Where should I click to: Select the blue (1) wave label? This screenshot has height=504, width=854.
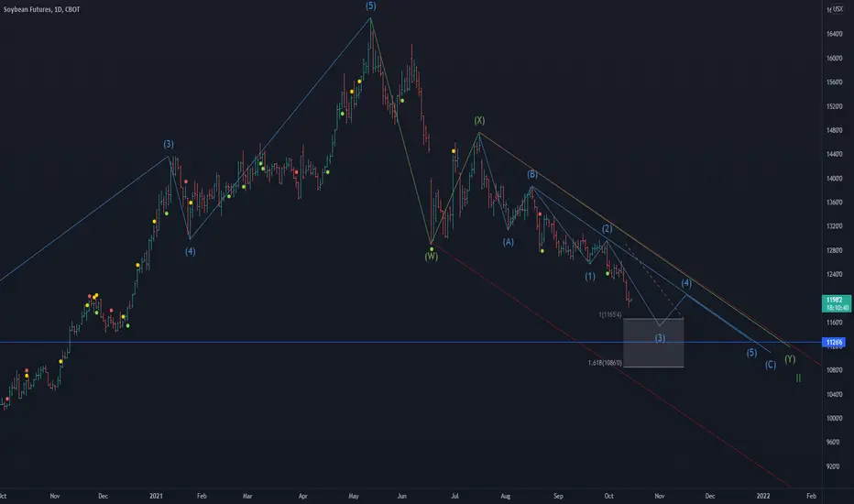(x=590, y=276)
